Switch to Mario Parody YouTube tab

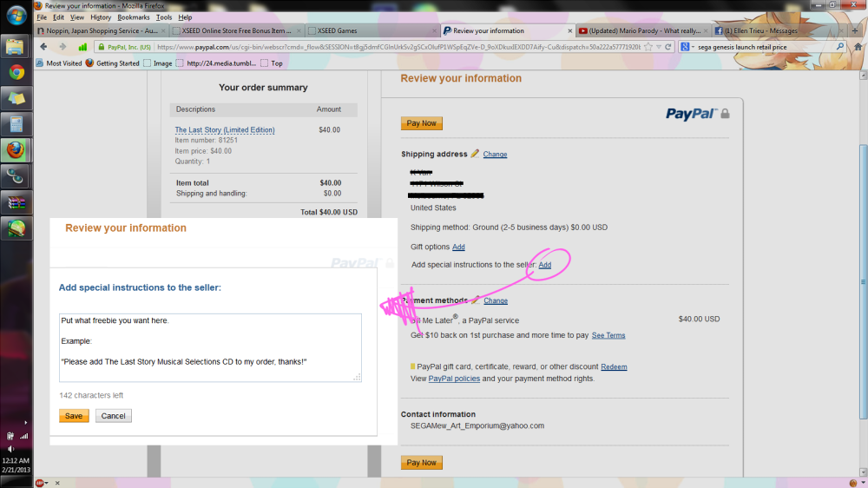coord(643,31)
